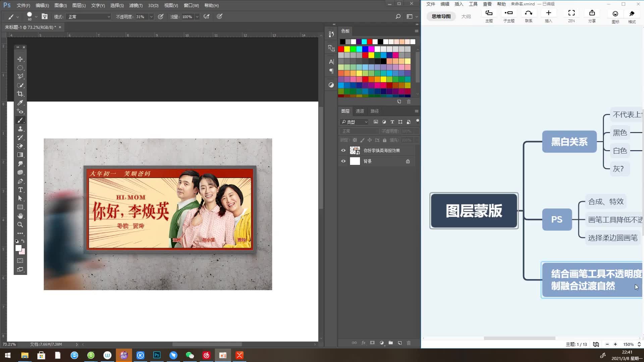
Task: Toggle Quick Mask mode
Action: pyautogui.click(x=20, y=260)
